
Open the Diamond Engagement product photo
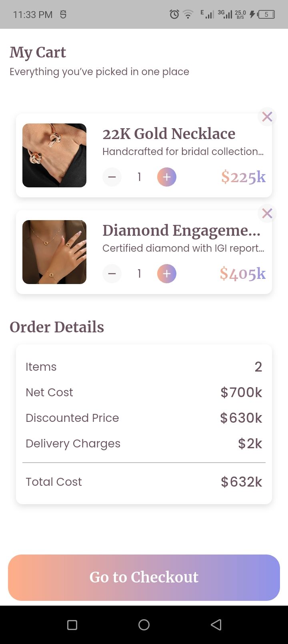[x=54, y=252]
